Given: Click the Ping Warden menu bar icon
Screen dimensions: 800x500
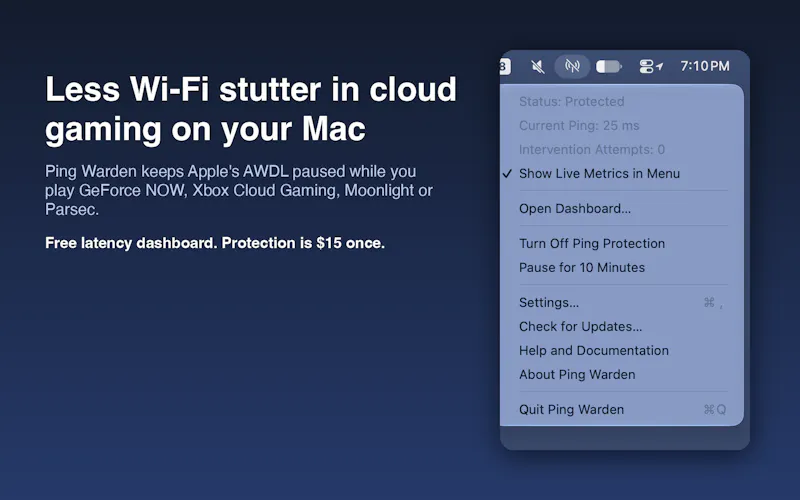Looking at the screenshot, I should (x=572, y=66).
